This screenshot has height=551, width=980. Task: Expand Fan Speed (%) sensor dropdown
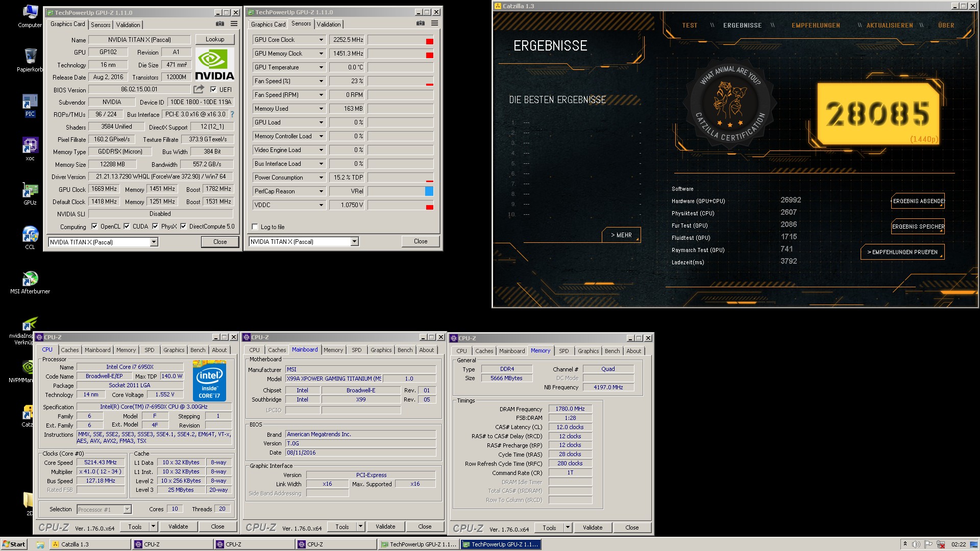pyautogui.click(x=321, y=81)
